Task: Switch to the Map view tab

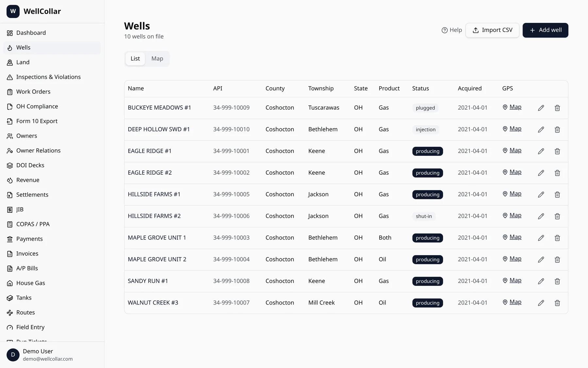Action: (x=157, y=59)
